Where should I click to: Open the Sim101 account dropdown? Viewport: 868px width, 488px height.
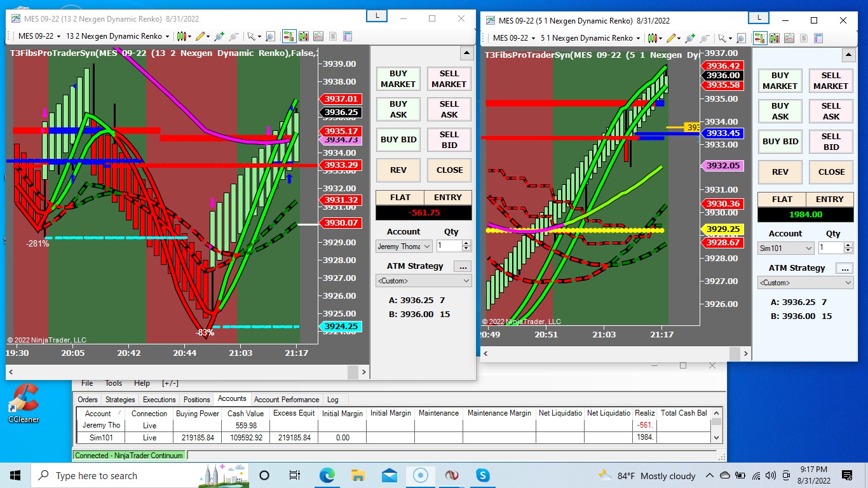[786, 248]
